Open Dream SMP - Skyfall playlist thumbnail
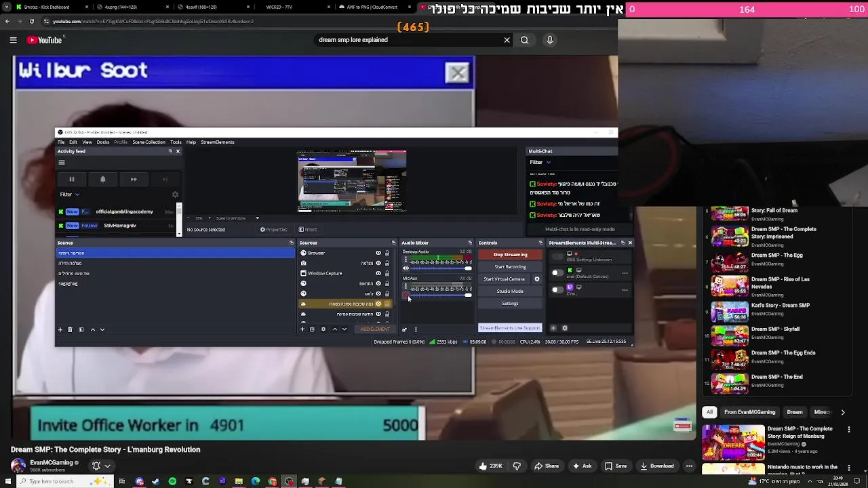This screenshot has width=868, height=488. coord(730,335)
